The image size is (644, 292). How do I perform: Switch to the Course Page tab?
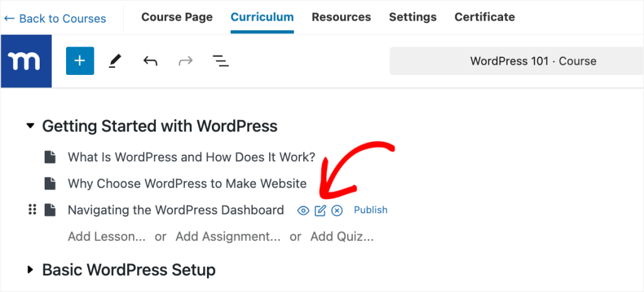point(177,17)
